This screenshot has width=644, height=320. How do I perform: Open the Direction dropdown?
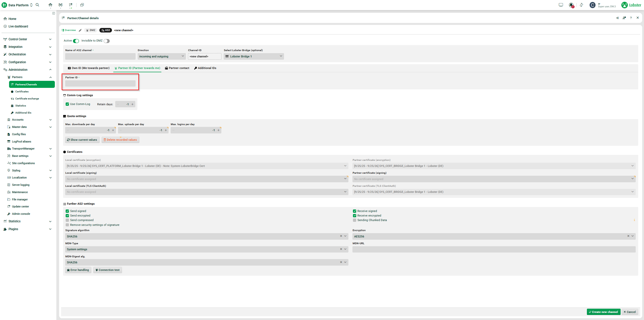pyautogui.click(x=162, y=56)
